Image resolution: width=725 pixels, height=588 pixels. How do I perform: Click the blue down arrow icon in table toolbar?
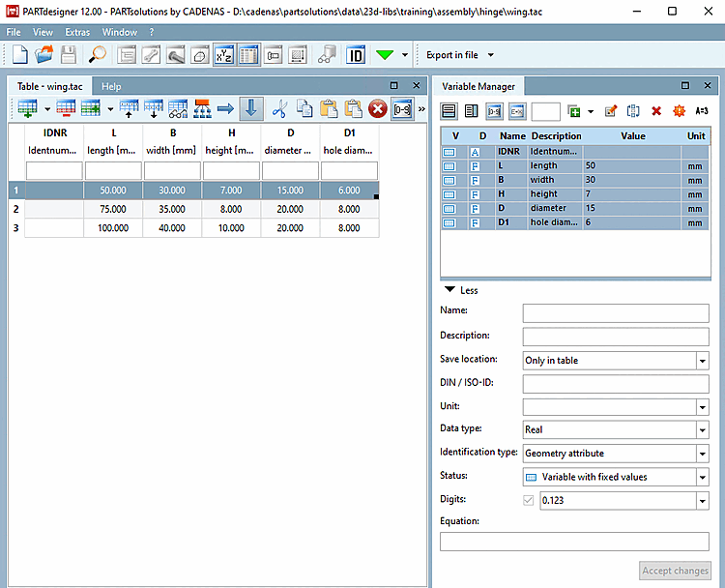pyautogui.click(x=249, y=108)
